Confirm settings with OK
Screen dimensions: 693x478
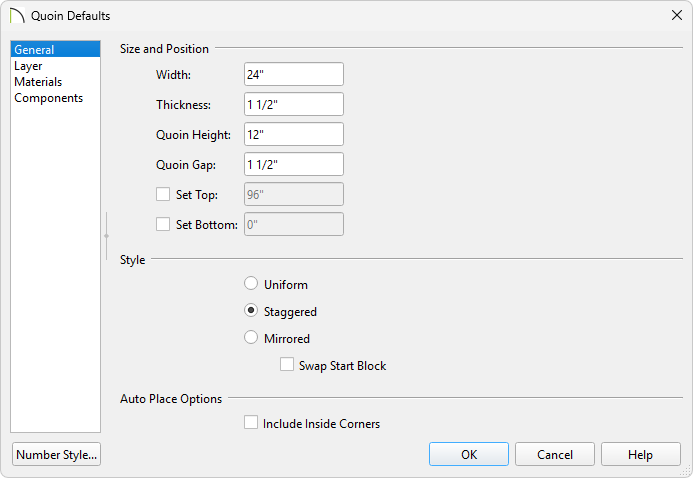(x=468, y=454)
